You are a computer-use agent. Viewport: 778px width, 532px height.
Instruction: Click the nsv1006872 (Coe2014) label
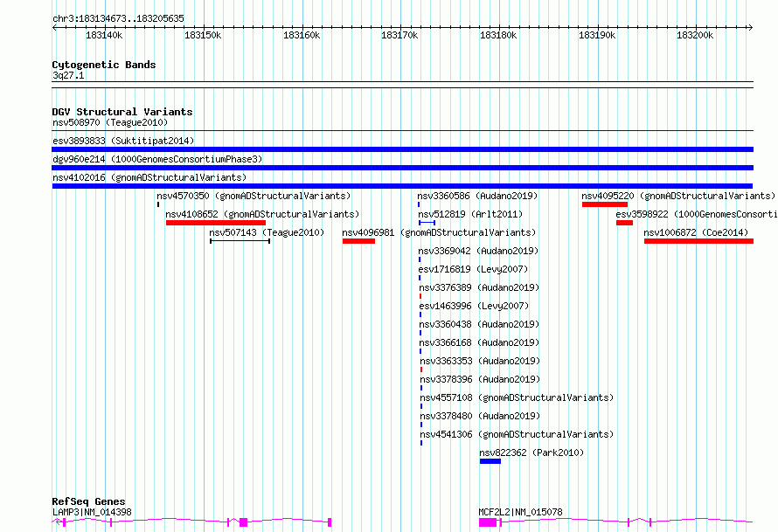[x=696, y=232]
